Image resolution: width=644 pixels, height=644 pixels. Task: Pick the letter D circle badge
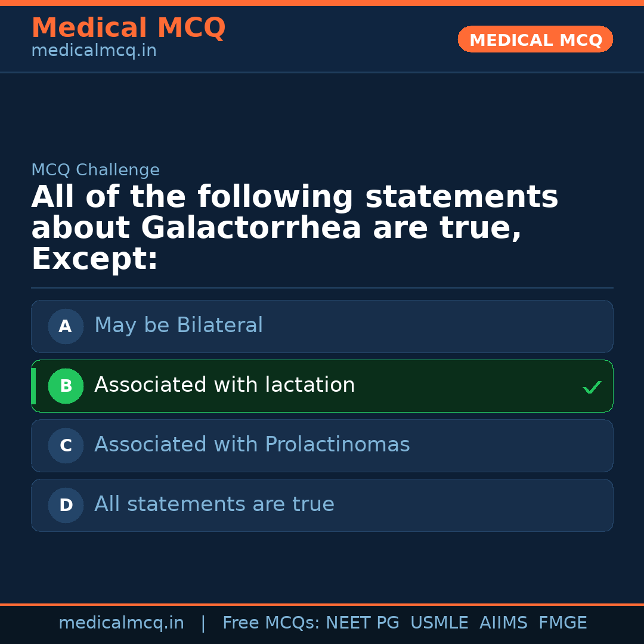coord(66,505)
